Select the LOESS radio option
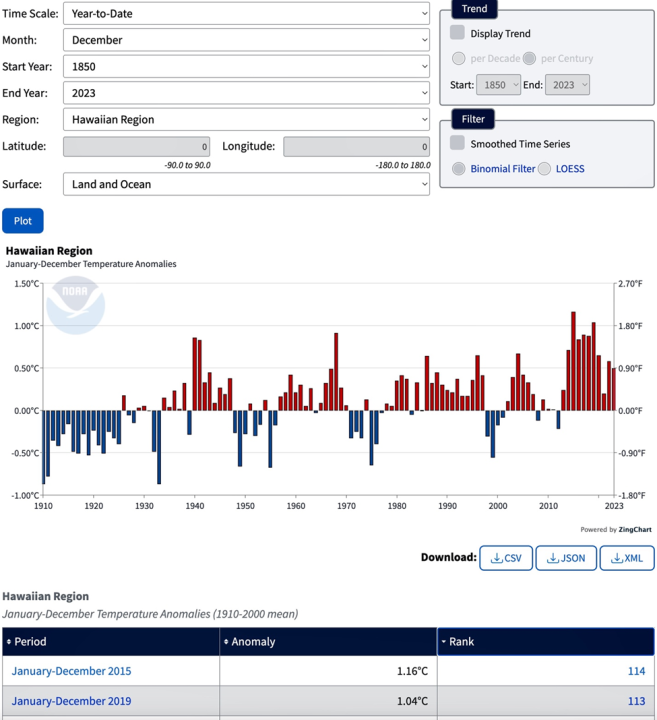The width and height of the screenshot is (657, 720). 545,169
